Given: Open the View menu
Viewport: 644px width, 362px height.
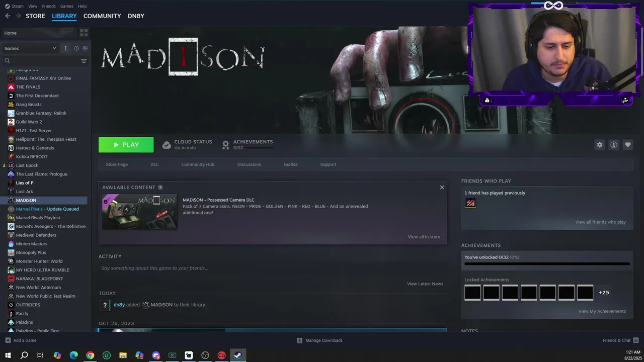Looking at the screenshot, I should pos(33,6).
